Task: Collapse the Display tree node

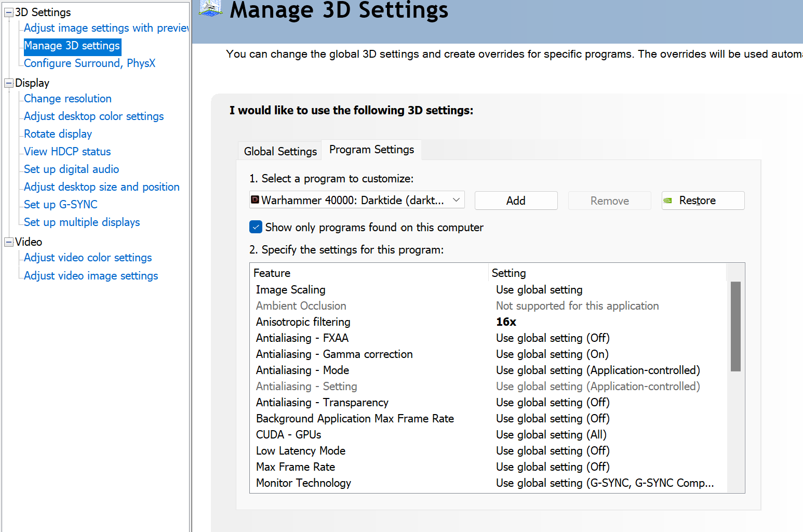Action: click(x=9, y=83)
